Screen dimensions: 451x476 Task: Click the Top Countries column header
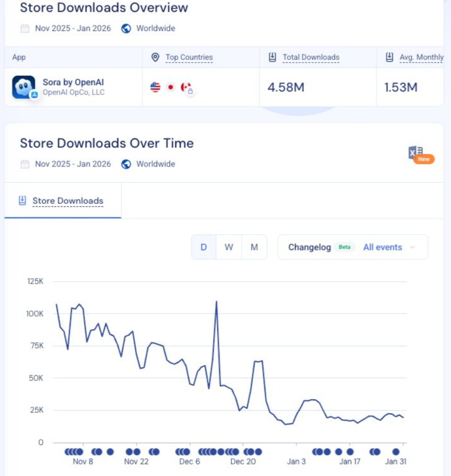(x=189, y=57)
